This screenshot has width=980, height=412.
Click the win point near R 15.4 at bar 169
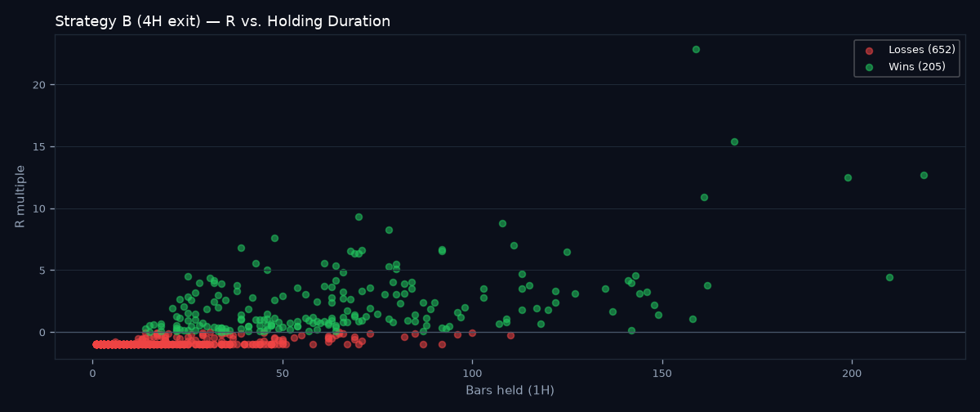734,141
